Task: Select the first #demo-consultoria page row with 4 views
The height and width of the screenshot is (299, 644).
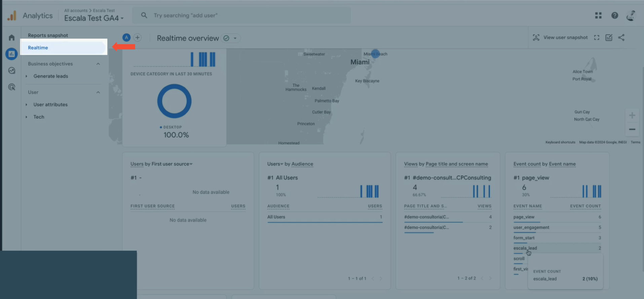Action: (x=448, y=217)
